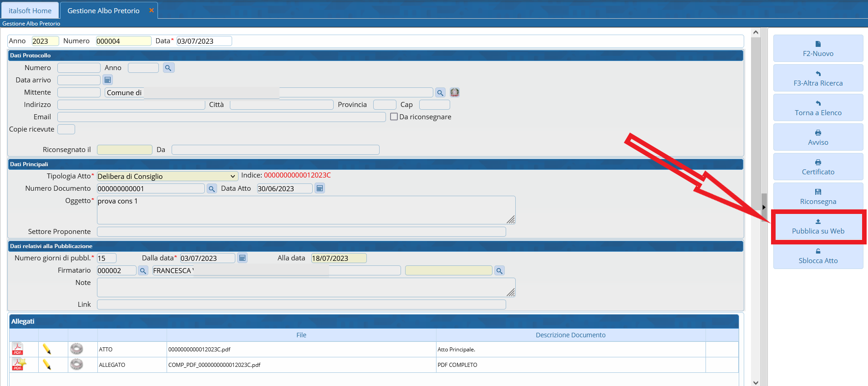868x386 pixels.
Task: Collapse the right side button panel
Action: (764, 207)
